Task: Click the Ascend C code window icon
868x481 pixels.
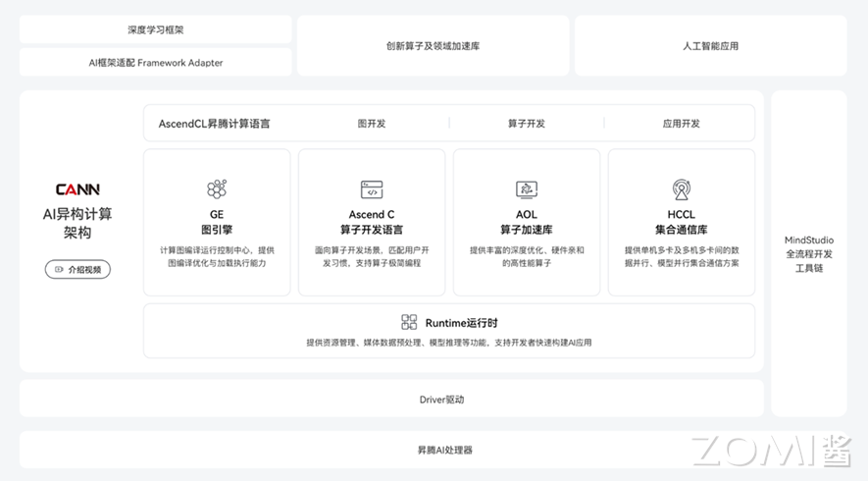Action: [x=372, y=189]
